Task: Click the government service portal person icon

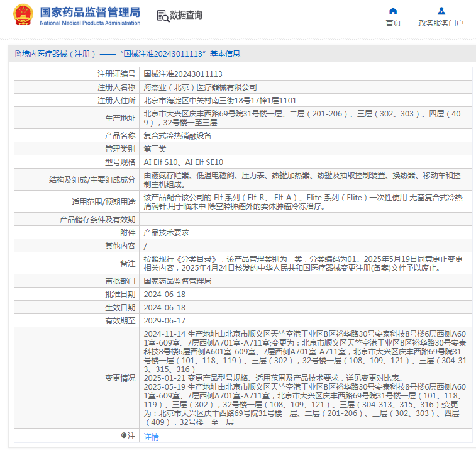Action: tap(441, 11)
